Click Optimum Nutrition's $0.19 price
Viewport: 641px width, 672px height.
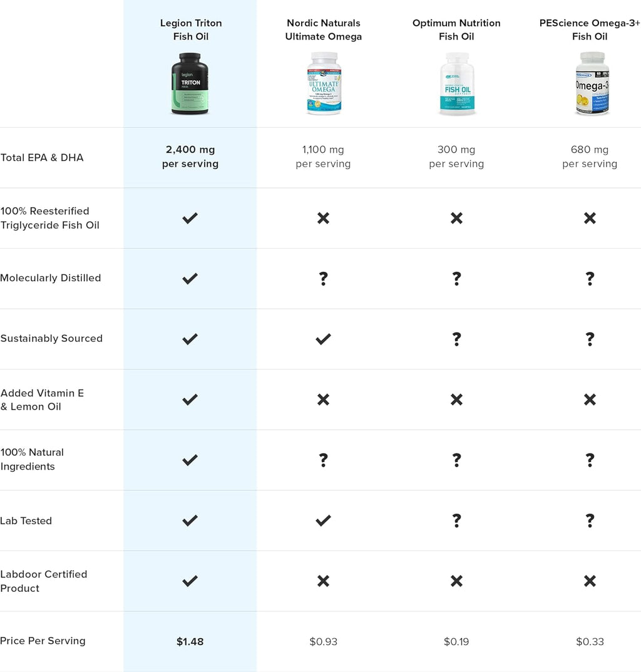456,641
